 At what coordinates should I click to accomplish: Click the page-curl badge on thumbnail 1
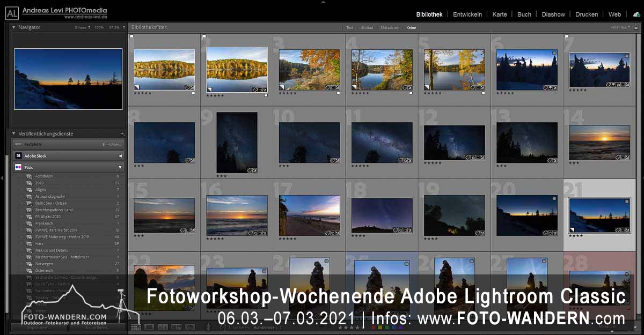click(x=136, y=87)
